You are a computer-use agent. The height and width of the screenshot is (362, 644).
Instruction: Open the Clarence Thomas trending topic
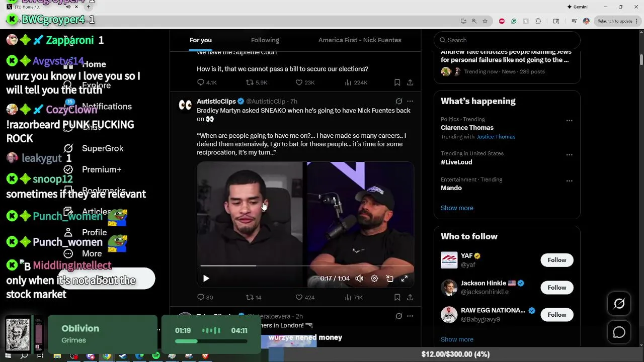click(467, 128)
